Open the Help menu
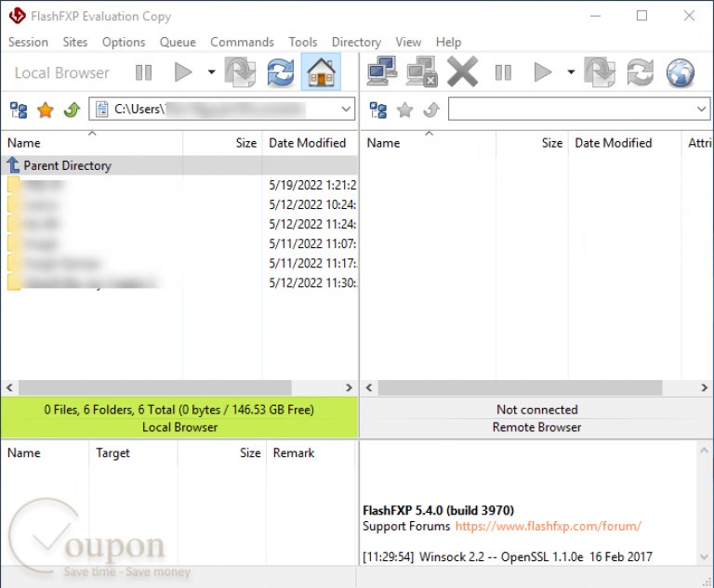Image resolution: width=714 pixels, height=588 pixels. tap(448, 43)
